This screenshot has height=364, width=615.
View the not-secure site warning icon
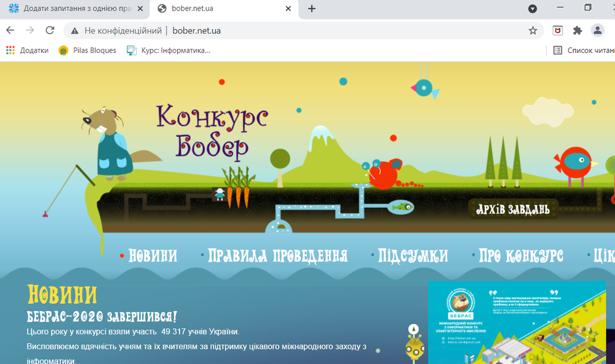[x=75, y=31]
